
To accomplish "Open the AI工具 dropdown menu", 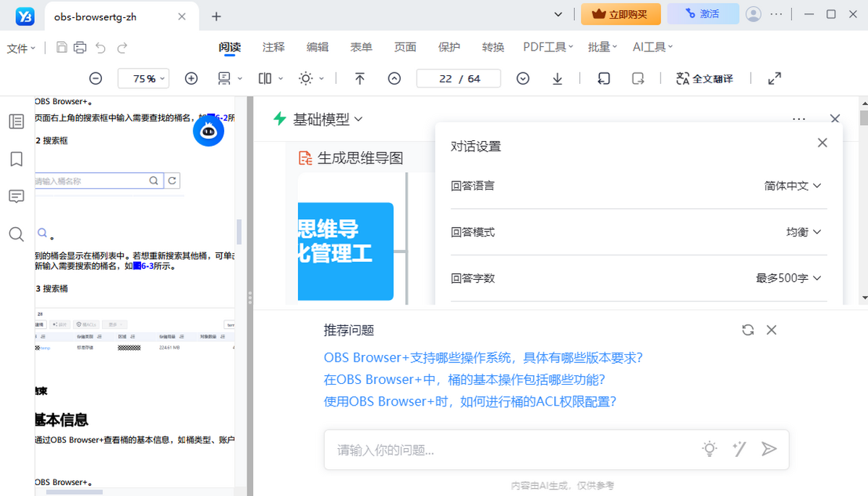I will (652, 47).
